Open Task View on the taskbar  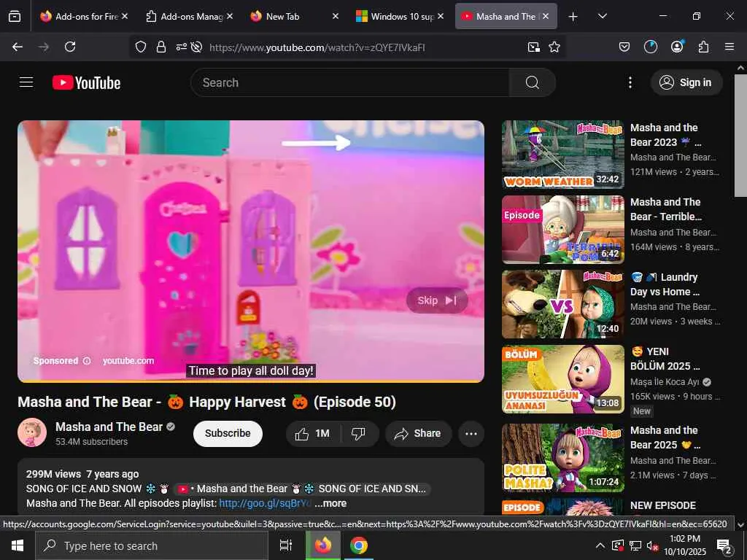(x=285, y=545)
